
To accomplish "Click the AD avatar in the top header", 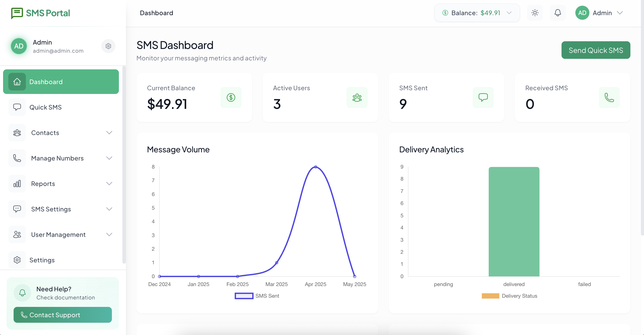I will pos(582,13).
